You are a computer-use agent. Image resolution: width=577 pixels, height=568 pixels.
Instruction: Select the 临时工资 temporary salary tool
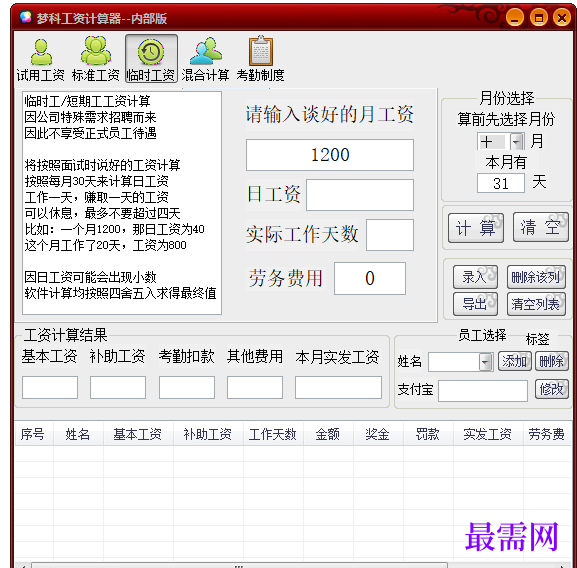click(x=151, y=59)
